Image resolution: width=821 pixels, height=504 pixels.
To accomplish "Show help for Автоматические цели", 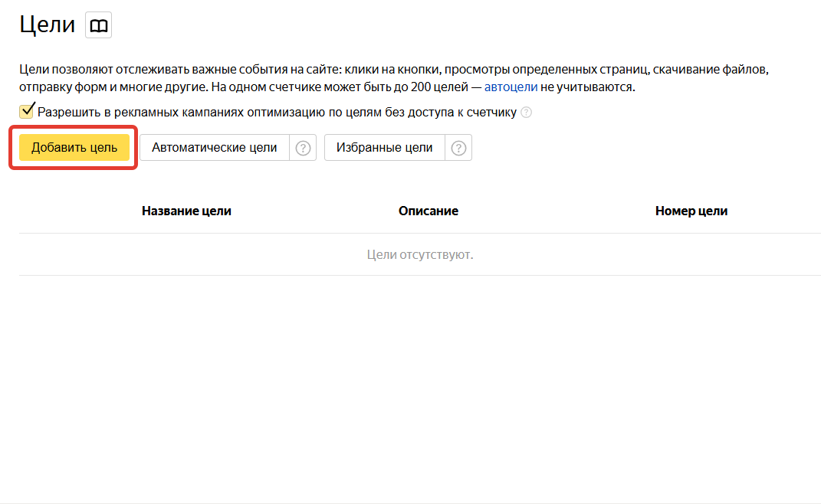I will pos(303,148).
